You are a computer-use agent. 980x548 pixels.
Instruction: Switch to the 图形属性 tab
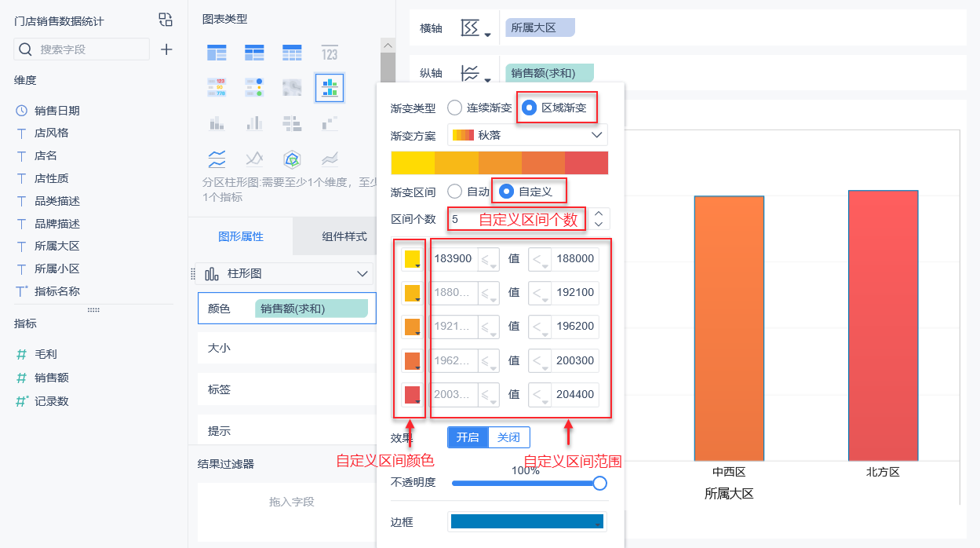(x=241, y=236)
